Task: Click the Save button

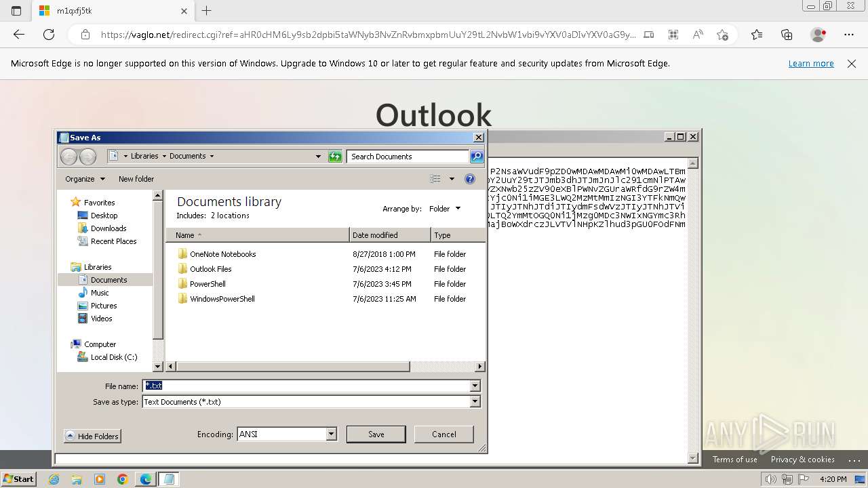Action: [x=376, y=434]
